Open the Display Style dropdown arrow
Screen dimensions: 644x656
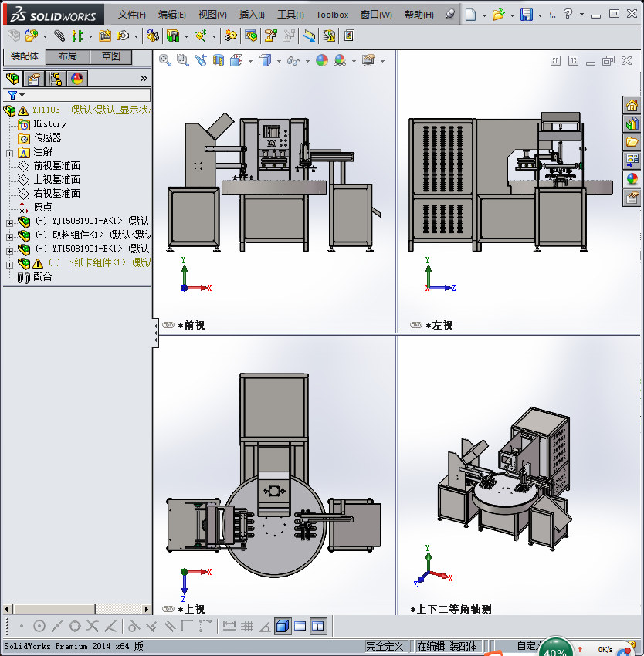pyautogui.click(x=279, y=62)
